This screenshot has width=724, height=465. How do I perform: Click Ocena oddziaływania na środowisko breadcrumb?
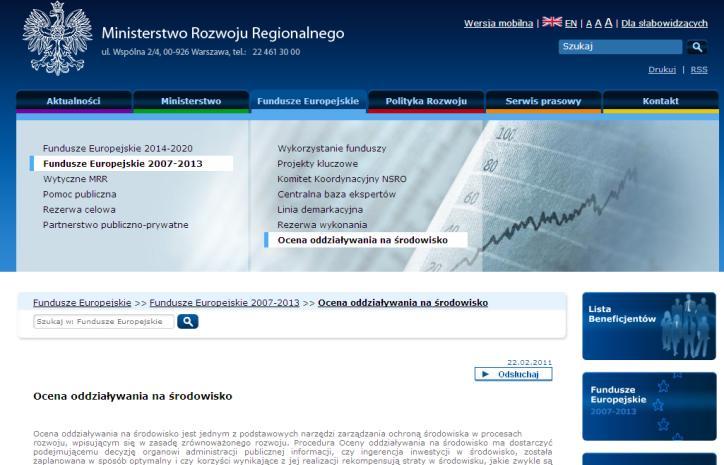click(x=403, y=302)
